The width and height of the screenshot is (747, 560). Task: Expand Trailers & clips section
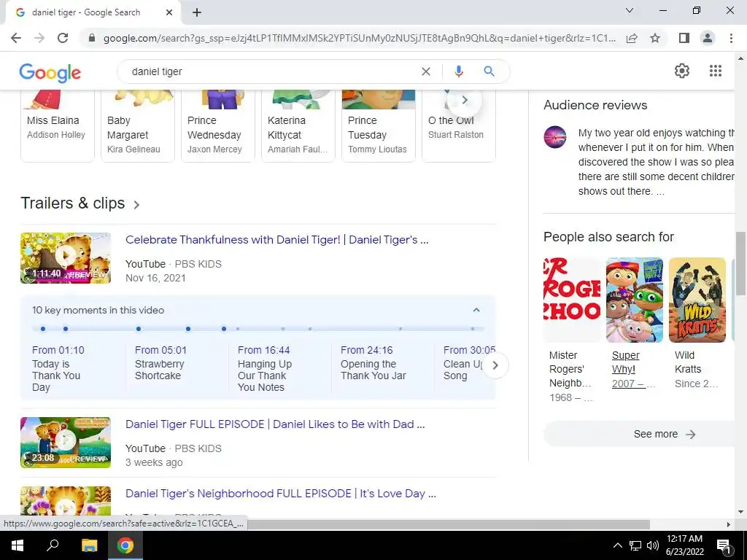coord(80,203)
